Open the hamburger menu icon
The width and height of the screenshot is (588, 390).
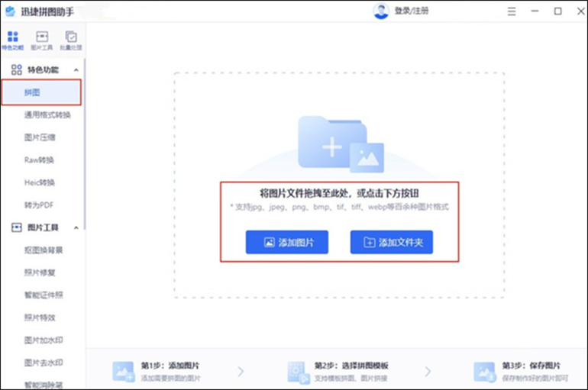pos(512,11)
